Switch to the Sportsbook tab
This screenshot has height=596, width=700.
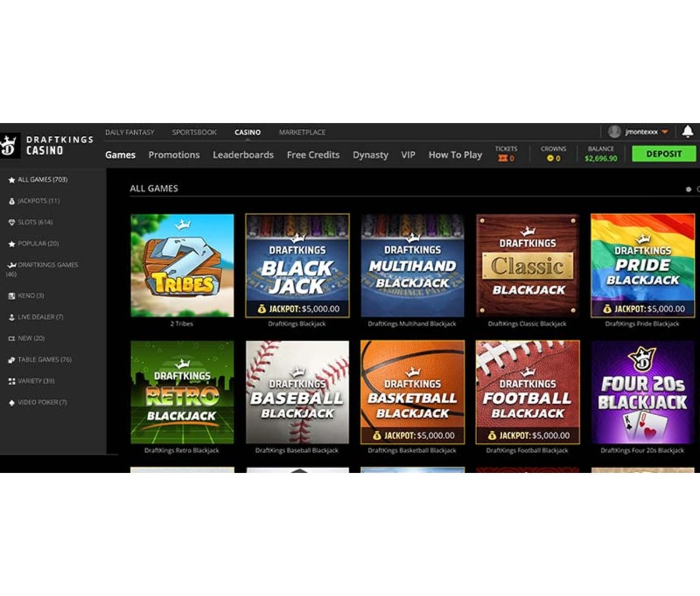pyautogui.click(x=194, y=132)
